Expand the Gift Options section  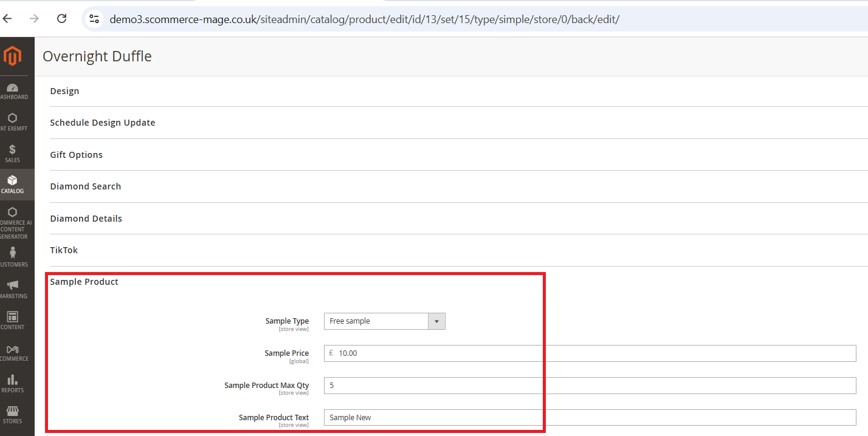point(76,155)
